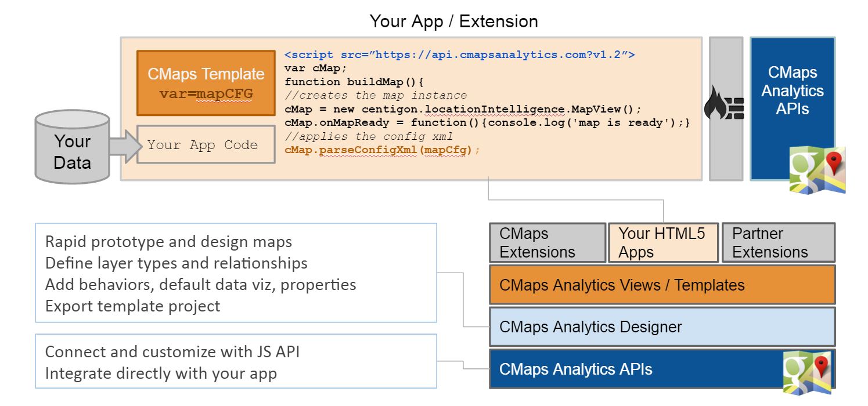The height and width of the screenshot is (406, 868).
Task: Click the tall blue CMaps Analytics APIs box
Action: click(792, 108)
